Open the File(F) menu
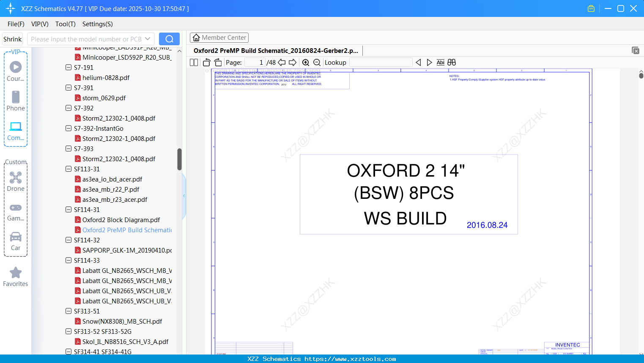The height and width of the screenshot is (363, 644). tap(16, 24)
